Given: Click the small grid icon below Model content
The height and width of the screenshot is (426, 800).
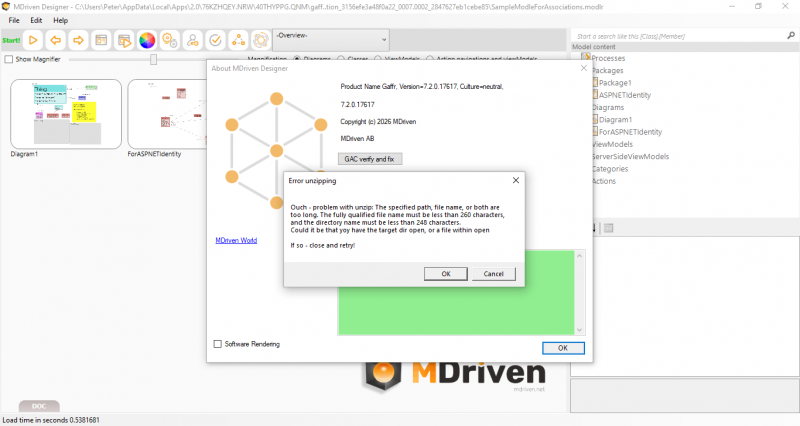Looking at the screenshot, I should (x=608, y=228).
